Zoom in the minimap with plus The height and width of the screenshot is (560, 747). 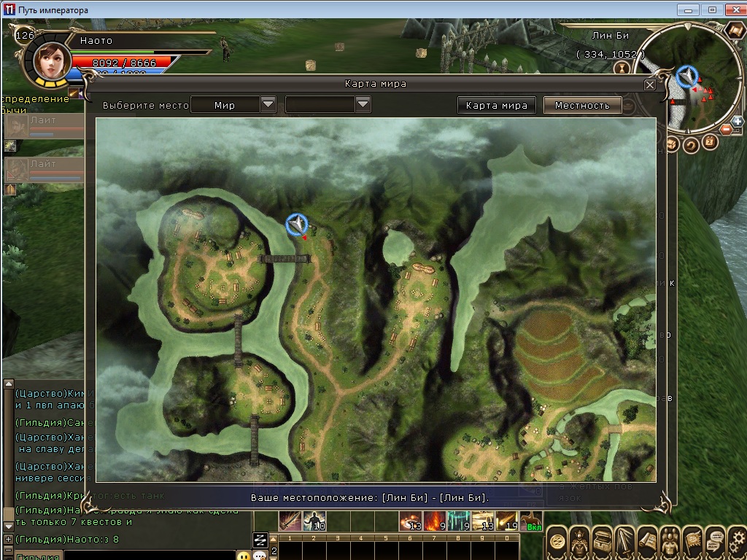point(737,122)
